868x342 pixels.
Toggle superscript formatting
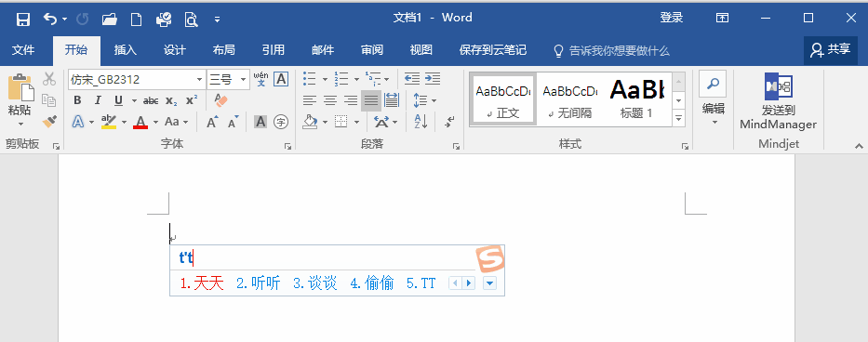pyautogui.click(x=192, y=100)
